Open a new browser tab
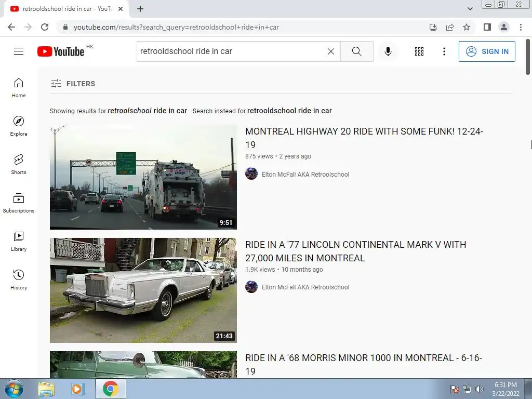532x399 pixels. 140,9
